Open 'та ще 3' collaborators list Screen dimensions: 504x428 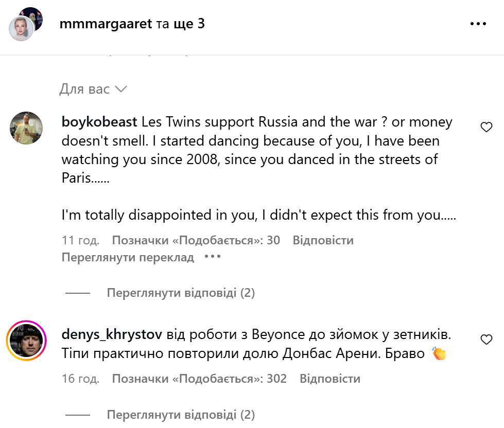point(181,24)
